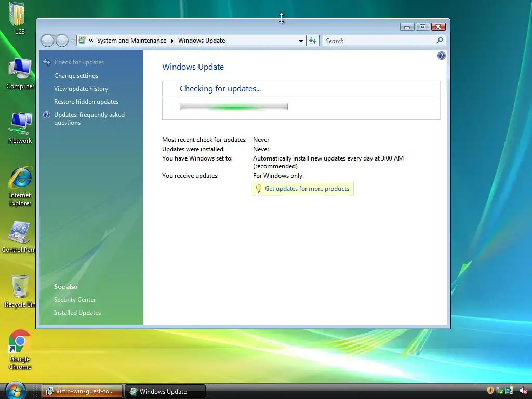Click the See also heading
The width and height of the screenshot is (532, 399).
tap(65, 287)
